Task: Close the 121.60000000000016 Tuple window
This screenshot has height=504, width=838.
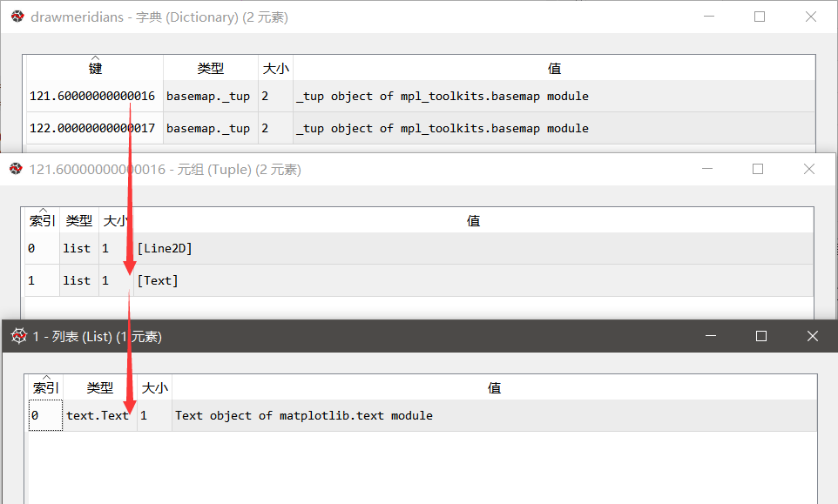Action: 809,169
